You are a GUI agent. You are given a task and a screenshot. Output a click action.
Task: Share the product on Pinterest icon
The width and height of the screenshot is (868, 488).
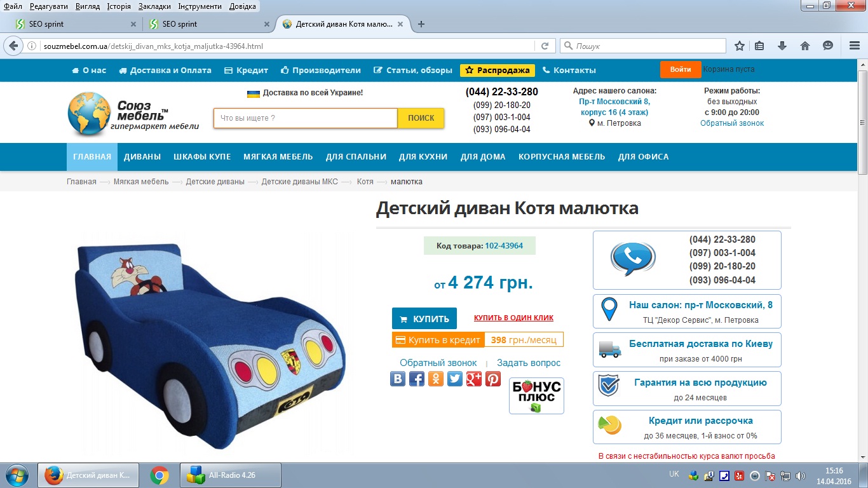(x=493, y=379)
